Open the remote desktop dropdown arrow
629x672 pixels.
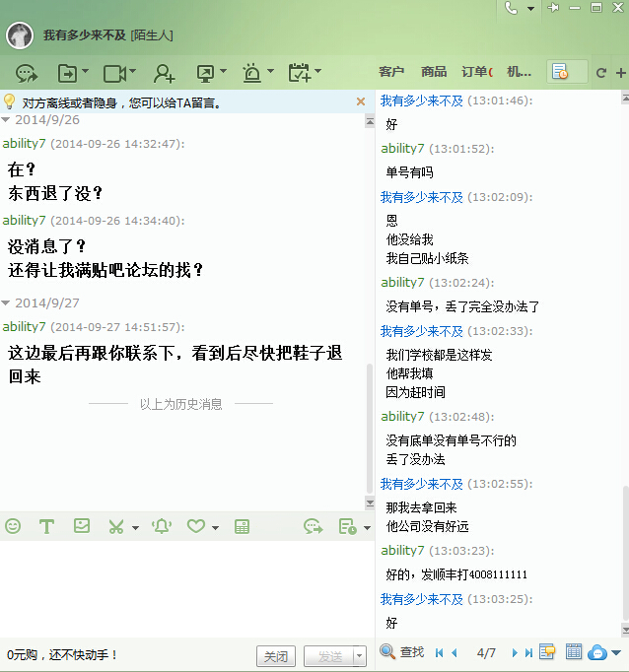point(224,71)
